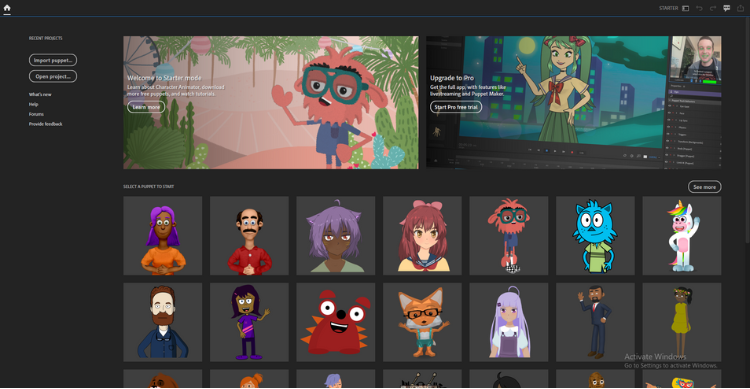
Task: Open the Starter workspace layout icon
Action: coord(685,8)
